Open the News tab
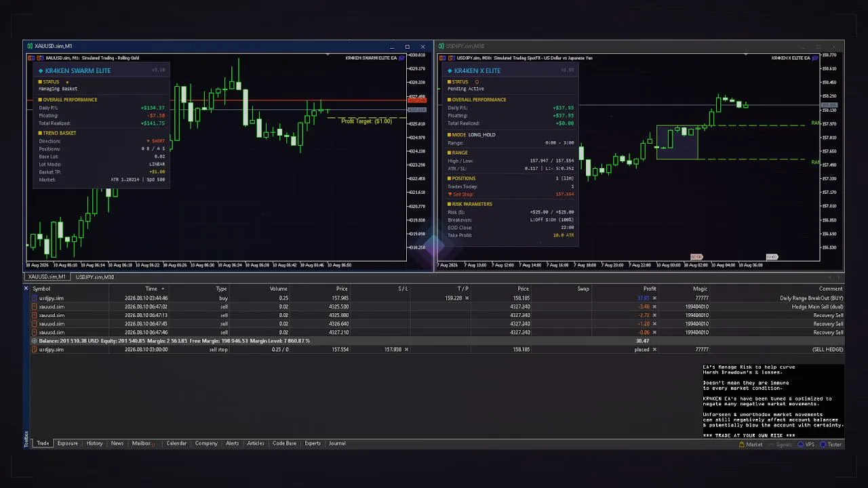This screenshot has width=868, height=488. (117, 443)
